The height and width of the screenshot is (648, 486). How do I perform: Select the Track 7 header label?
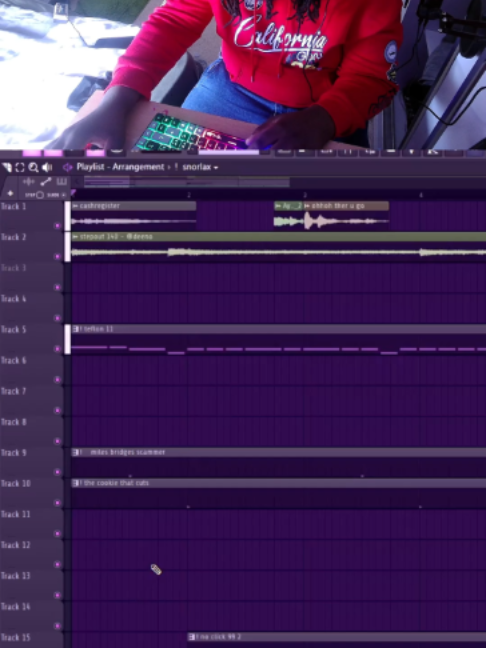tap(13, 391)
